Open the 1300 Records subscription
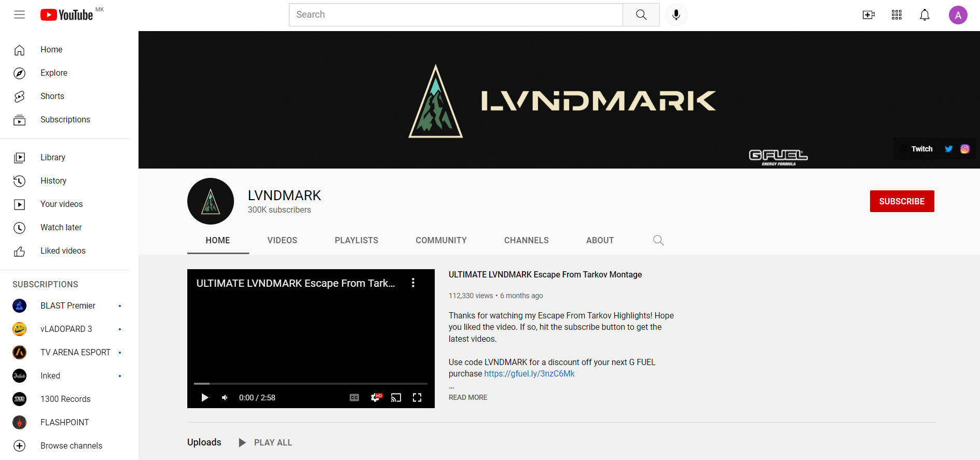Viewport: 980px width, 460px height. [64, 399]
